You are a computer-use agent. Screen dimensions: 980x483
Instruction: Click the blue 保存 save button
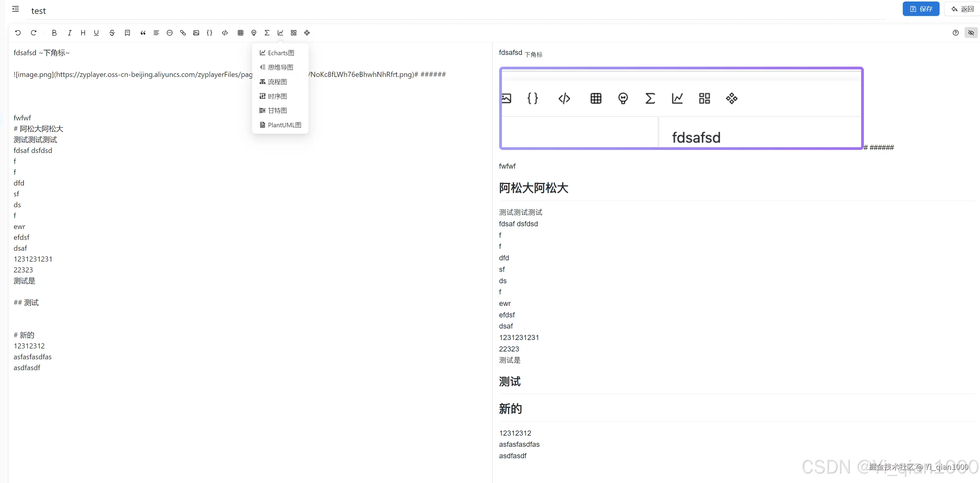coord(921,9)
